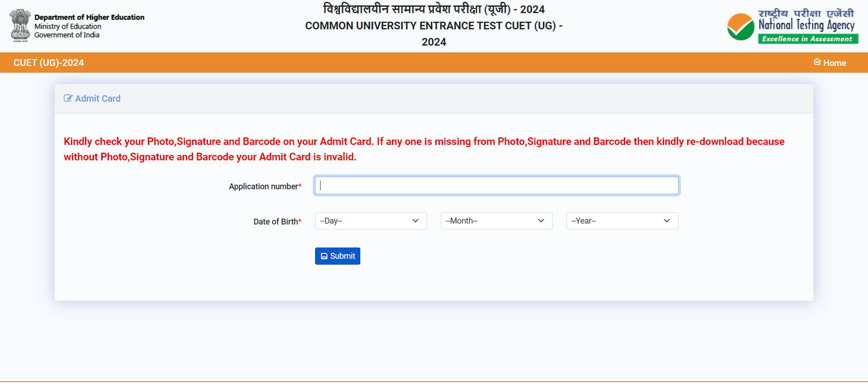Click the Home link on the orange bar
868x383 pixels.
click(834, 63)
